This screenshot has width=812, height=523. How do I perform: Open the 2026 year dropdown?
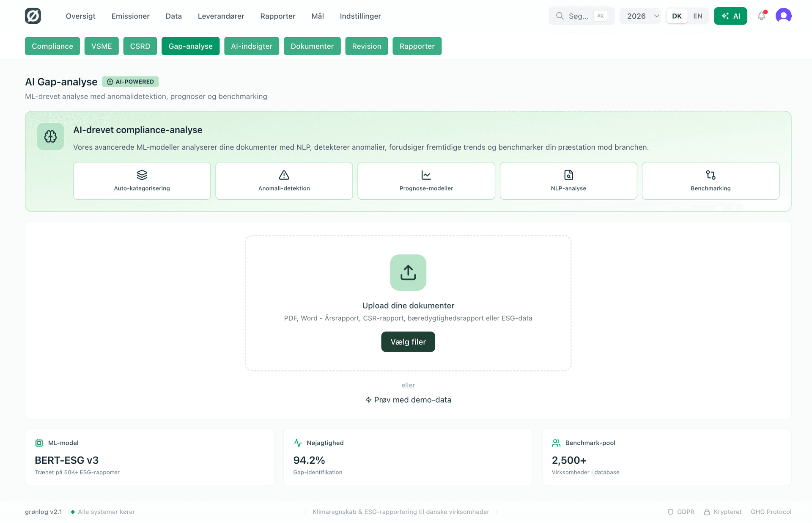(x=640, y=16)
